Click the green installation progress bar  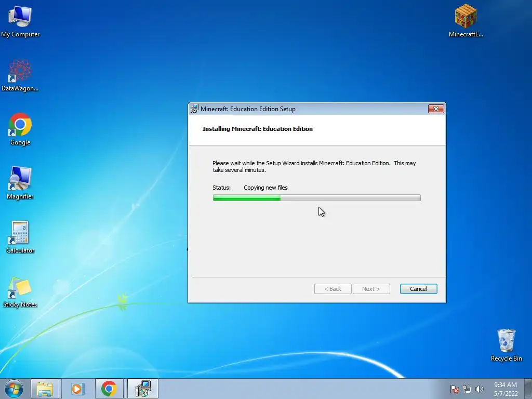pyautogui.click(x=316, y=198)
